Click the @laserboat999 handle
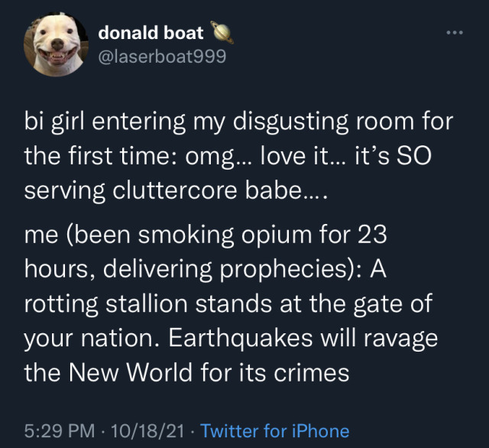Viewport: 489px width, 448px height. tap(162, 56)
